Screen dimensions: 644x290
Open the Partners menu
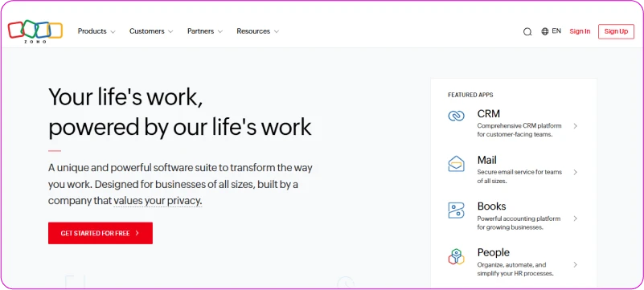[200, 31]
